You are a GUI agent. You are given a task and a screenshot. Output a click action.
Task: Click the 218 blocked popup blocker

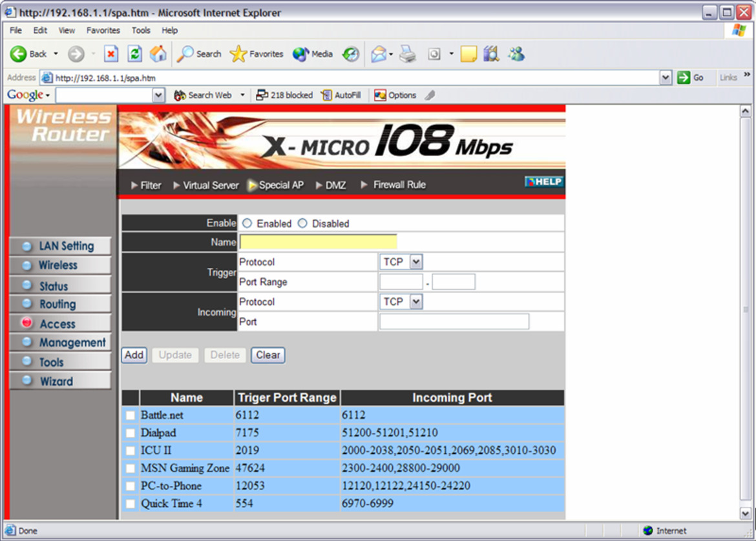point(284,96)
